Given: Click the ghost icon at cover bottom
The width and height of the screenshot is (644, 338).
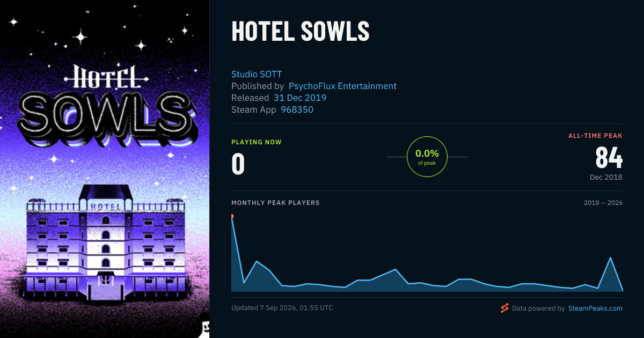Looking at the screenshot, I should coord(205,327).
